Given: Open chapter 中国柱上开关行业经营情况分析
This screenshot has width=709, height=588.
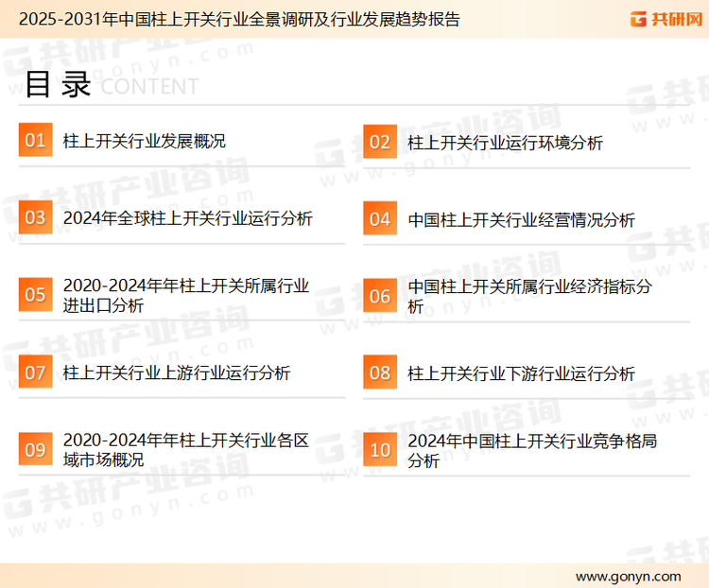Looking at the screenshot, I should point(521,220).
